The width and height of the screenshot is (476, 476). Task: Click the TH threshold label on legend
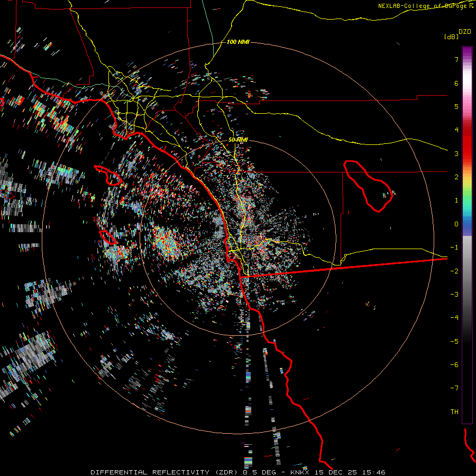coord(454,411)
